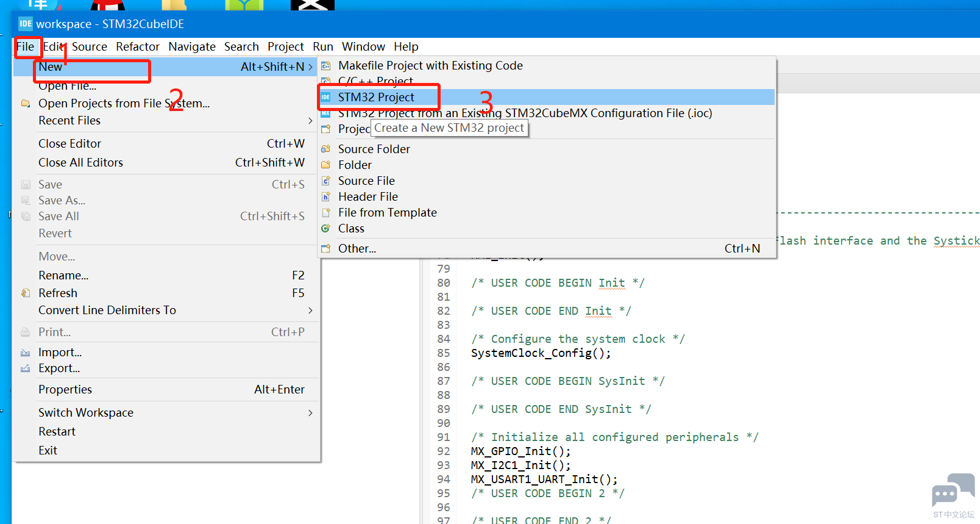The image size is (980, 524).
Task: Open the Window menu
Action: 363,46
